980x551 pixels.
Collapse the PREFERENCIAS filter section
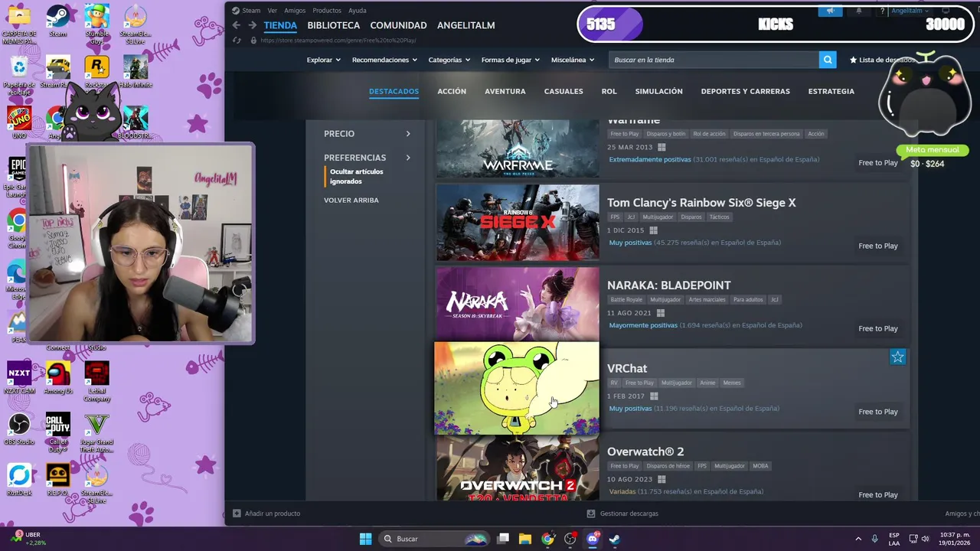click(367, 158)
